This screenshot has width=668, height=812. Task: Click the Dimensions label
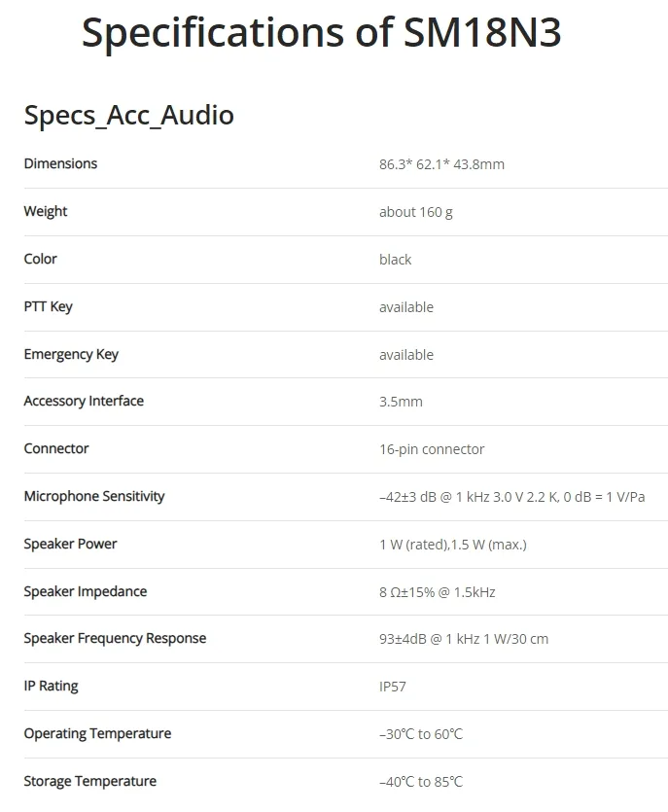(60, 163)
